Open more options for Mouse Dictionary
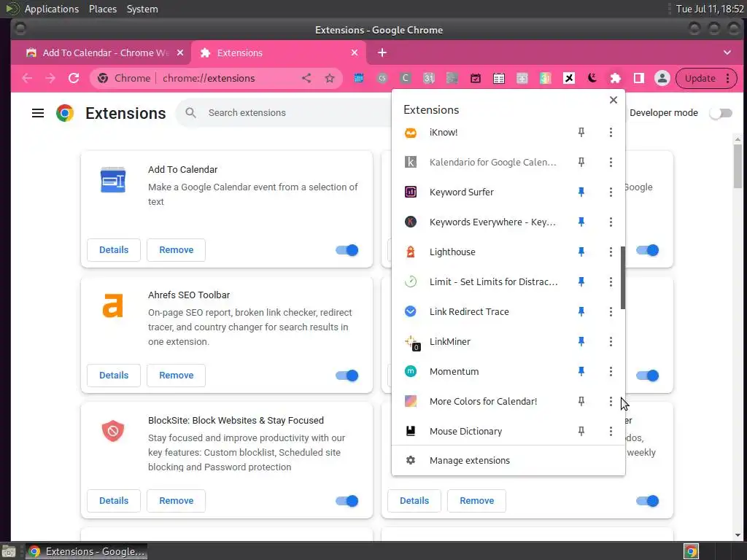747x560 pixels. [x=611, y=431]
